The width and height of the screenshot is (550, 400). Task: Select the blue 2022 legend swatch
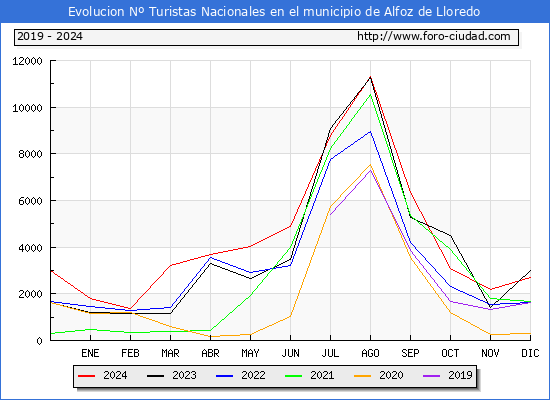(224, 376)
